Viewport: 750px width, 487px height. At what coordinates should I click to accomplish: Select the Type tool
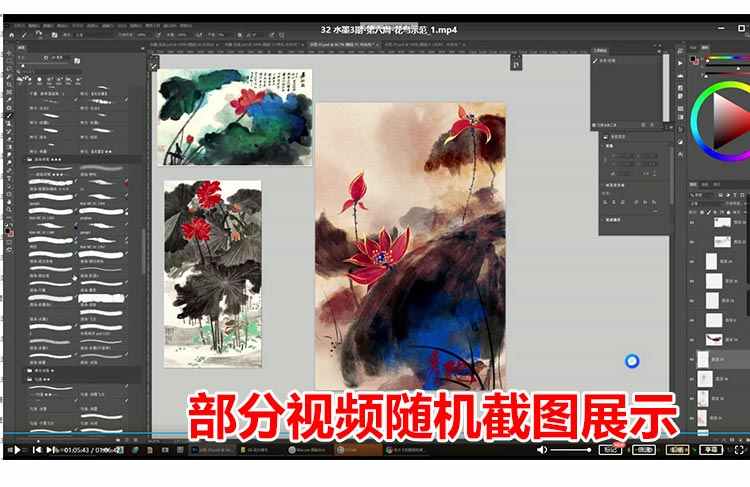[x=9, y=178]
